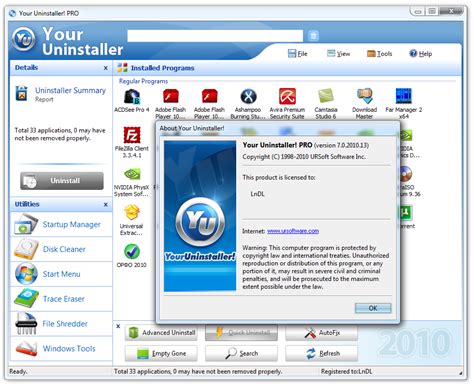Viewport: 474px width, 386px height.
Task: Open the Startup Manager utility
Action: (x=61, y=224)
